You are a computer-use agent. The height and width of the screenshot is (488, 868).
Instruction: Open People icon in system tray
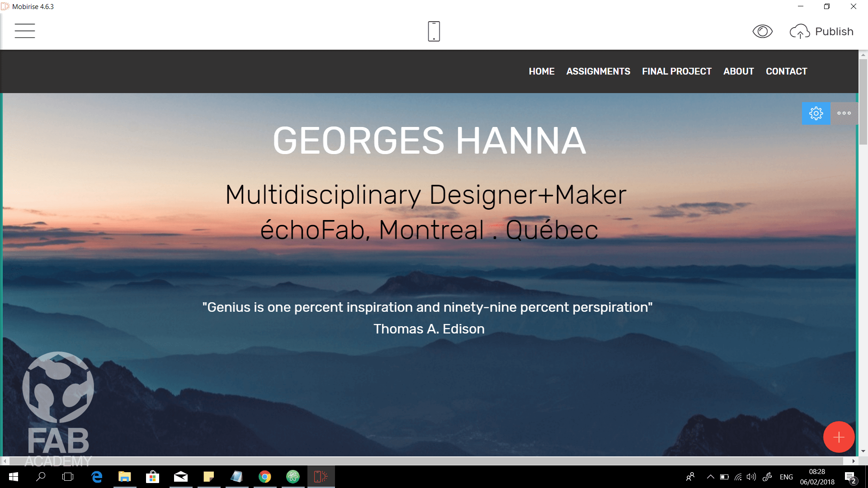(690, 477)
